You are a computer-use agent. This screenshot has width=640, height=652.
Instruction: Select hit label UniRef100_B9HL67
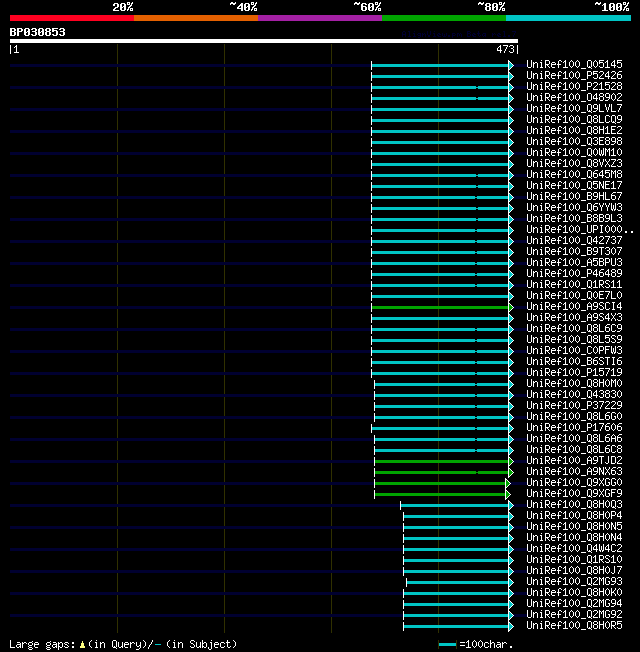[574, 196]
